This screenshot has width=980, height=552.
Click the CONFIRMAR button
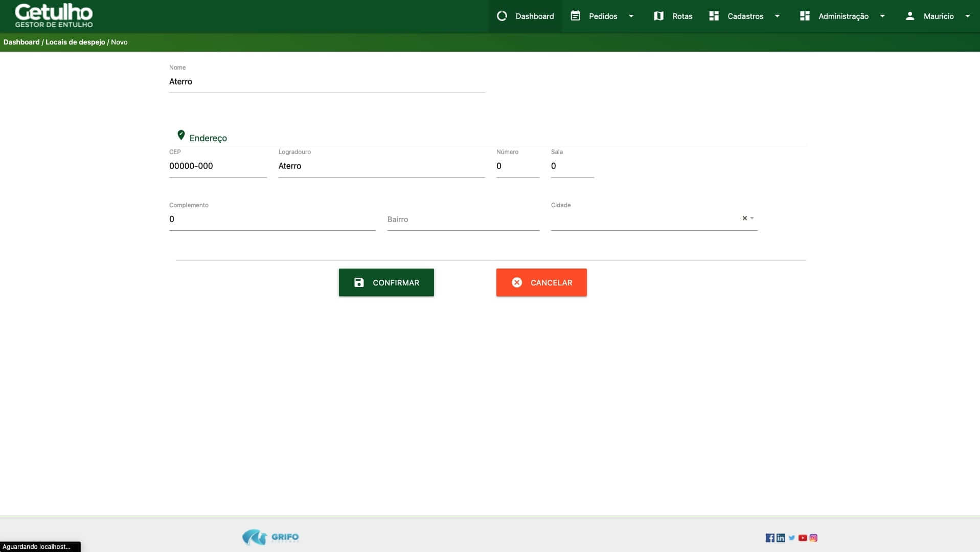click(386, 282)
